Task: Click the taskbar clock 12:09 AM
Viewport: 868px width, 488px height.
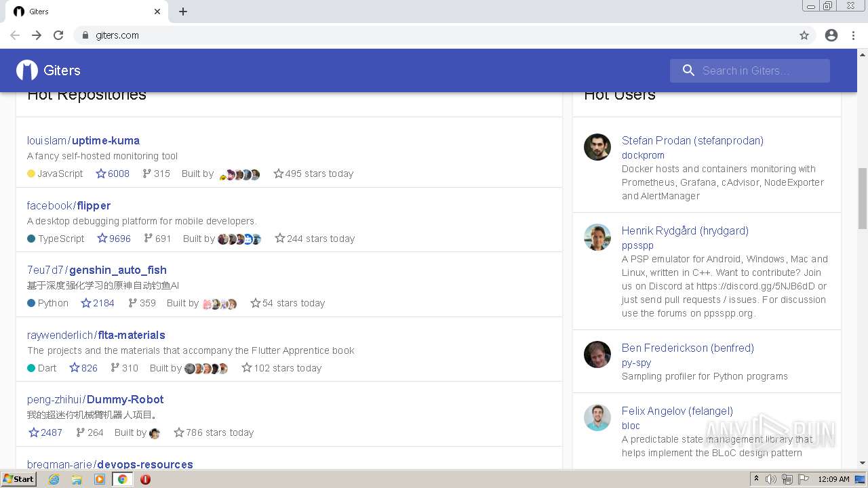Action: (x=833, y=479)
